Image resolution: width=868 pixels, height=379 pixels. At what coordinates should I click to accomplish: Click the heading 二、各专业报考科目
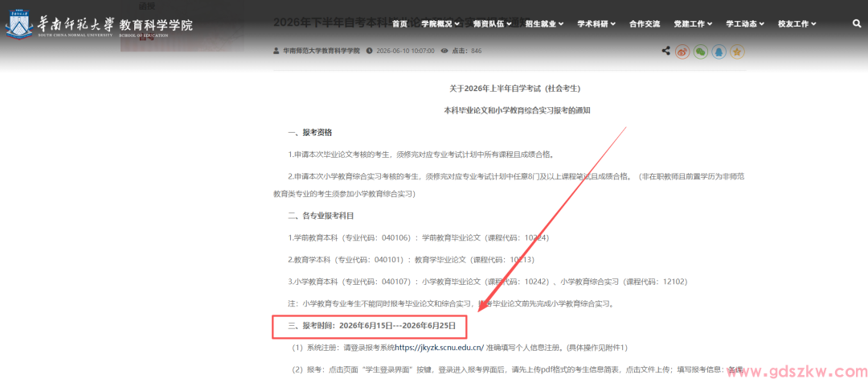coord(321,215)
